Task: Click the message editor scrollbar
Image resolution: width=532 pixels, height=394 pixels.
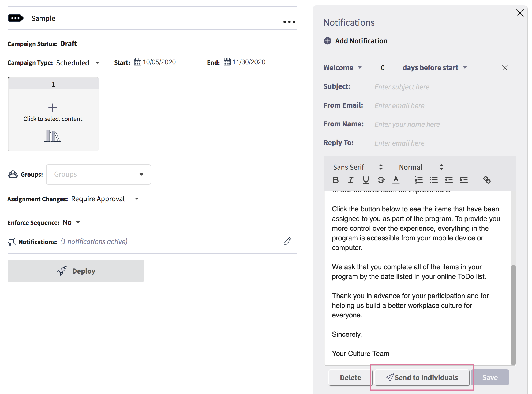Action: tap(513, 315)
